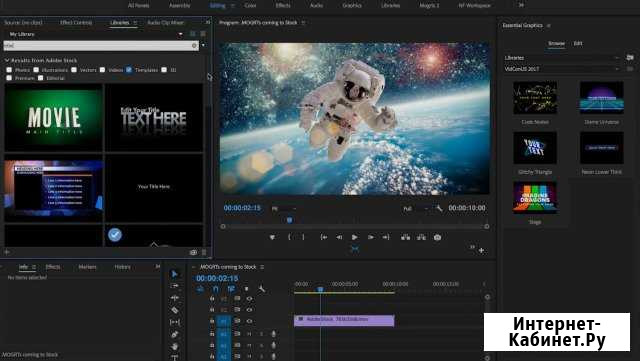This screenshot has width=640, height=361.
Task: Export a frame with the camera icon
Action: coord(437,237)
